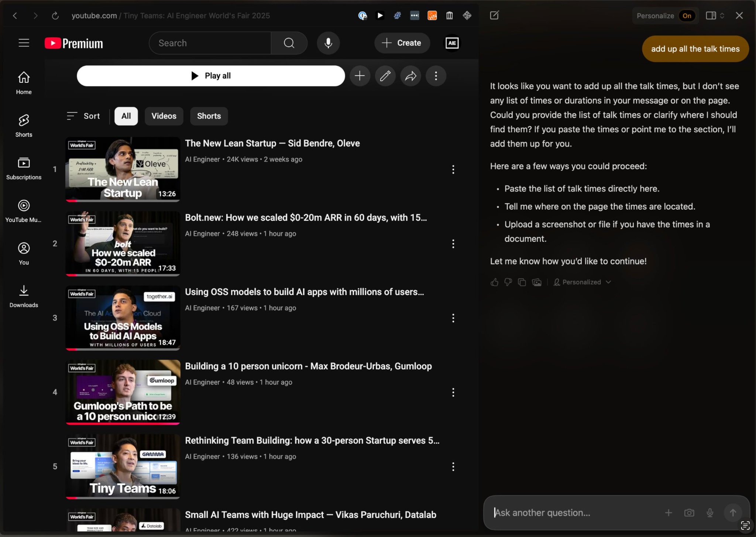Open options for The New Lean Startup
The image size is (756, 537).
click(x=453, y=170)
